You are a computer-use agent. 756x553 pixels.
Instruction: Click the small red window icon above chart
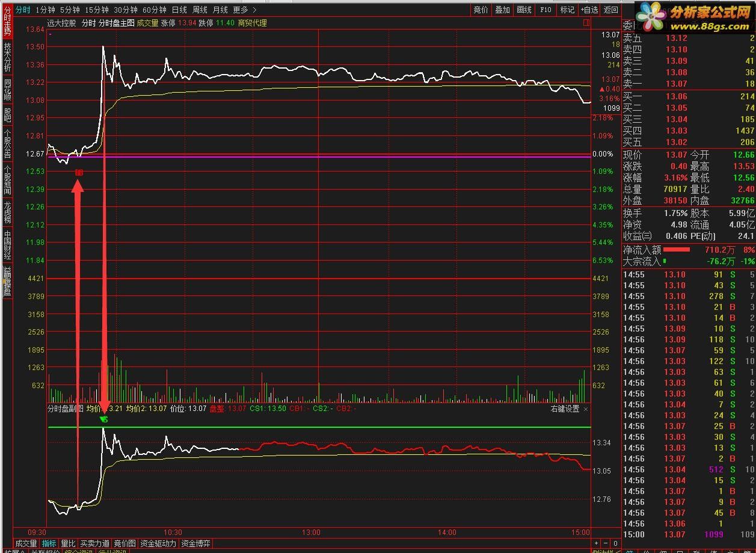click(586, 23)
